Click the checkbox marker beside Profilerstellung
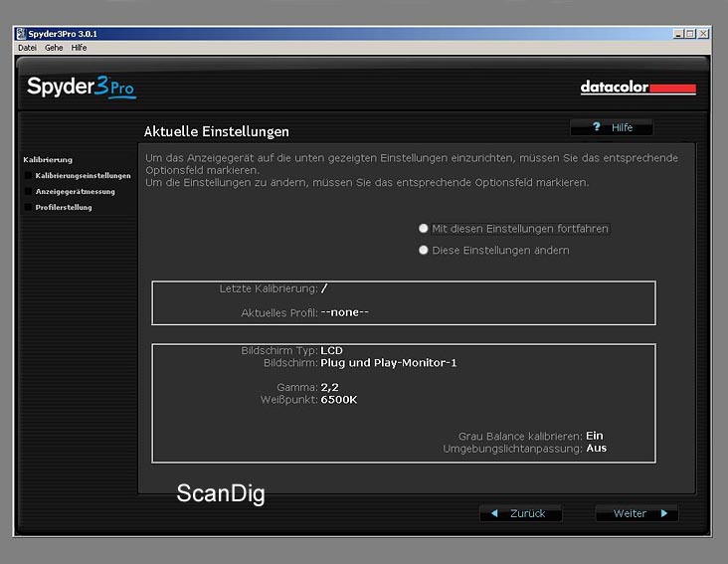Screen dimensions: 728x564 [28, 207]
